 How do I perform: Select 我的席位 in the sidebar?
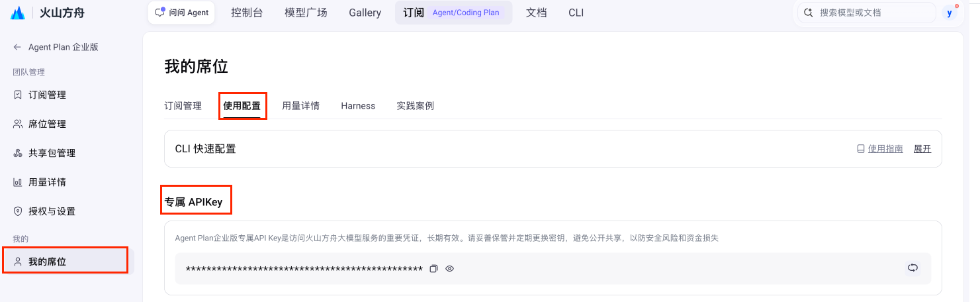tap(67, 262)
